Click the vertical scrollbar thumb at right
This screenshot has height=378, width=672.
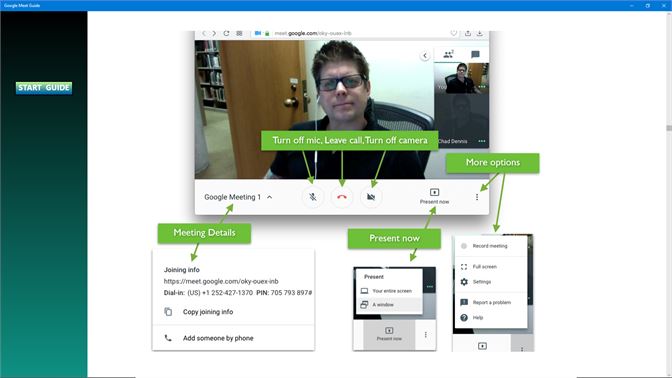point(669,128)
